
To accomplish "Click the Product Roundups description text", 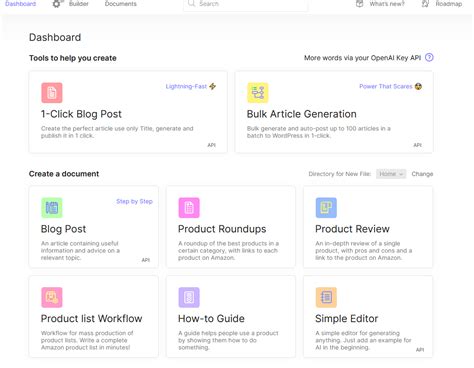I will tap(228, 251).
